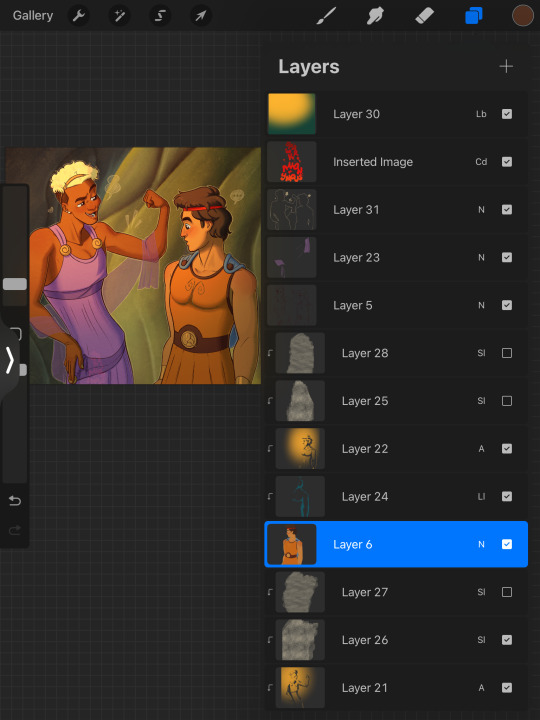Show Layer 28 by checking its box
The image size is (540, 720).
point(506,353)
